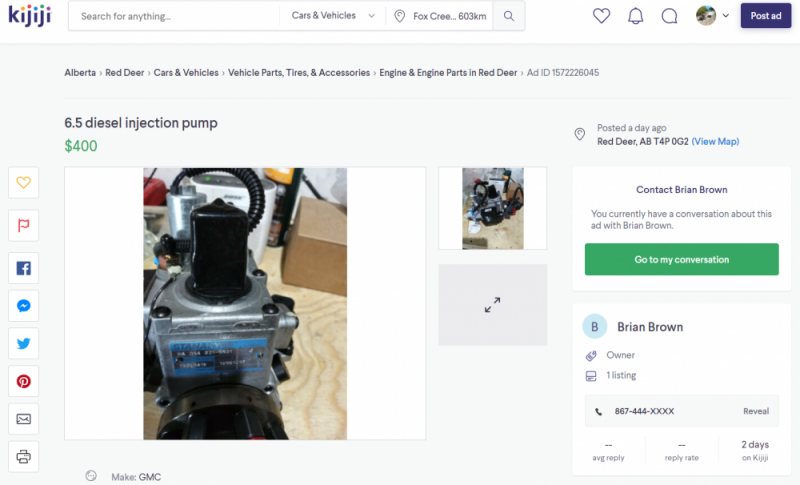Viewport: 800px width, 485px height.
Task: Open Red Deer breadcrumb link
Action: pyautogui.click(x=126, y=73)
